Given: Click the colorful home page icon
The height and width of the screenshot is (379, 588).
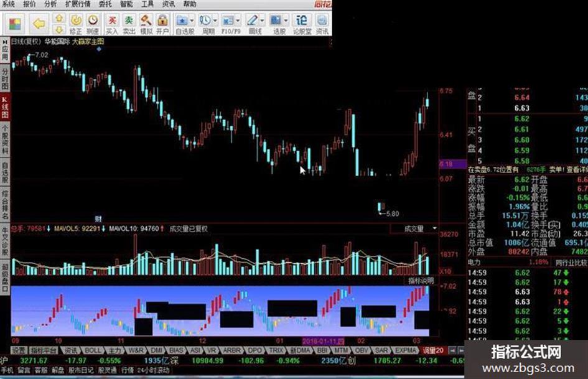Looking at the screenshot, I should [x=15, y=24].
